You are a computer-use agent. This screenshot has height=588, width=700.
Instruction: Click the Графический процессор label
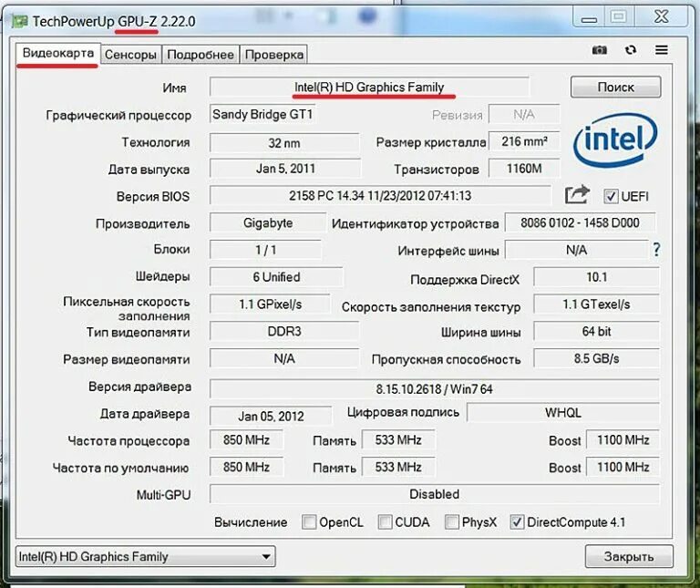(x=118, y=115)
